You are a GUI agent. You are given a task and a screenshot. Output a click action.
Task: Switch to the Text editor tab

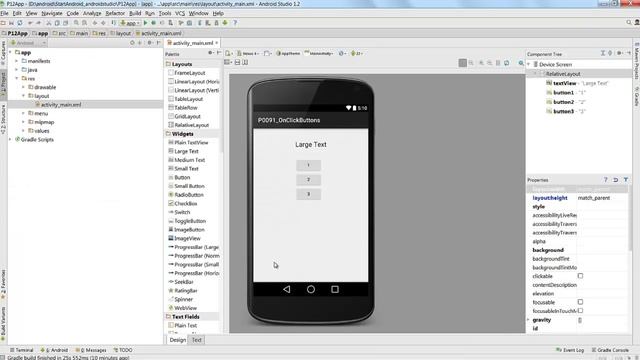[x=197, y=340]
